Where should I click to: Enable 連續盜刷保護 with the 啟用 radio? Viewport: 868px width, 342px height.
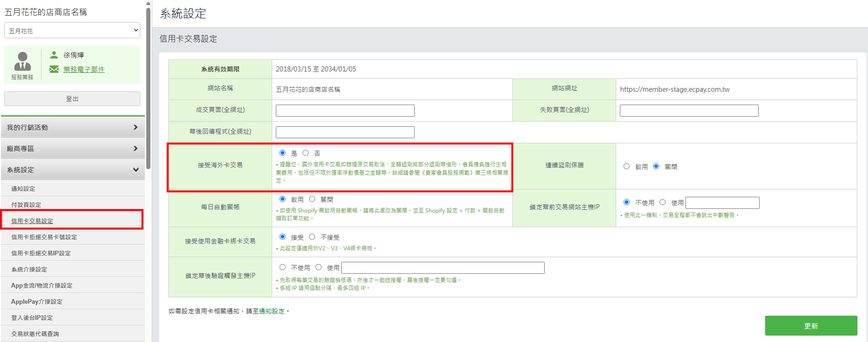tap(626, 166)
